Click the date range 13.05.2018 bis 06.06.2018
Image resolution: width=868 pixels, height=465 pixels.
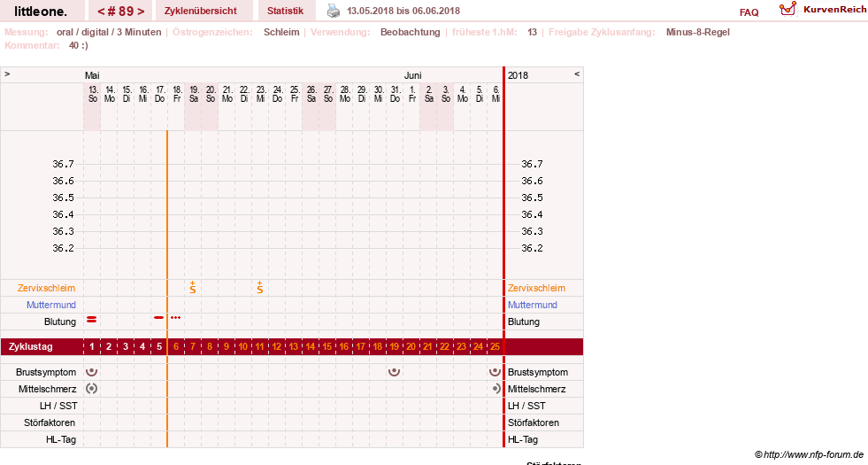click(x=403, y=12)
